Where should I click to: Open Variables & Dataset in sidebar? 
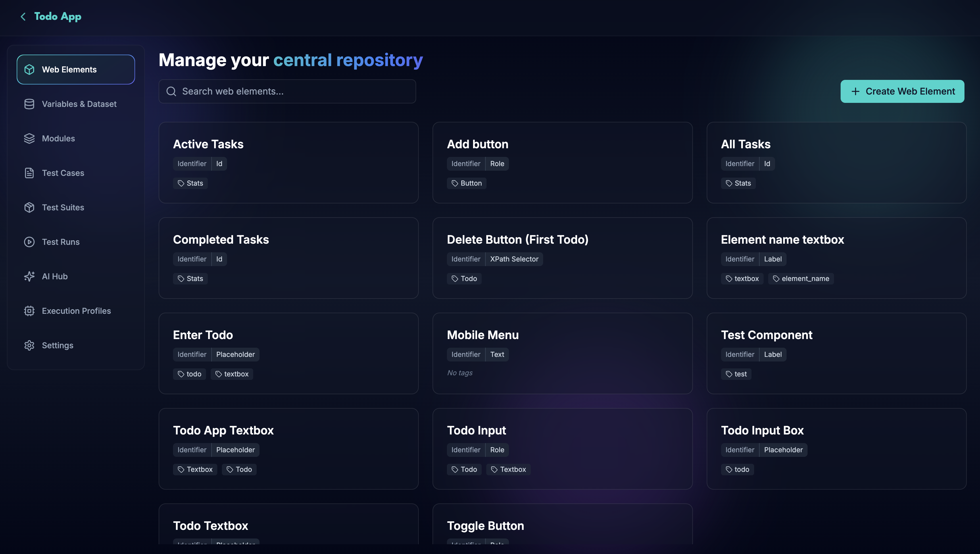[x=76, y=104]
